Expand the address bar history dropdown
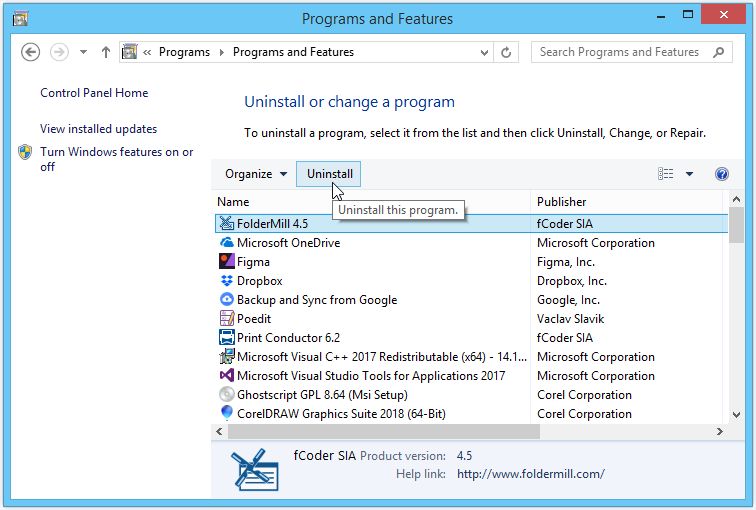The height and width of the screenshot is (510, 756). 484,53
